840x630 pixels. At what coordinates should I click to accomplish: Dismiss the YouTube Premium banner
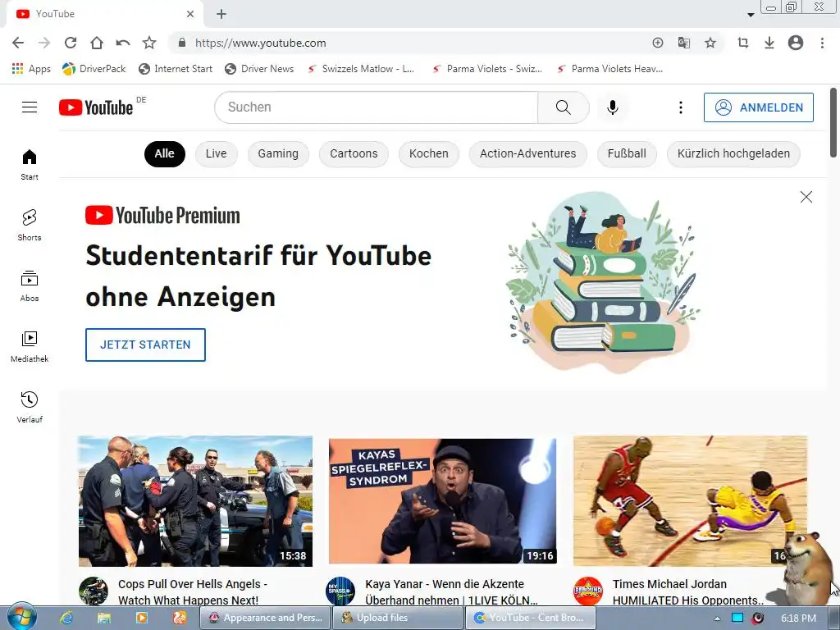tap(806, 197)
